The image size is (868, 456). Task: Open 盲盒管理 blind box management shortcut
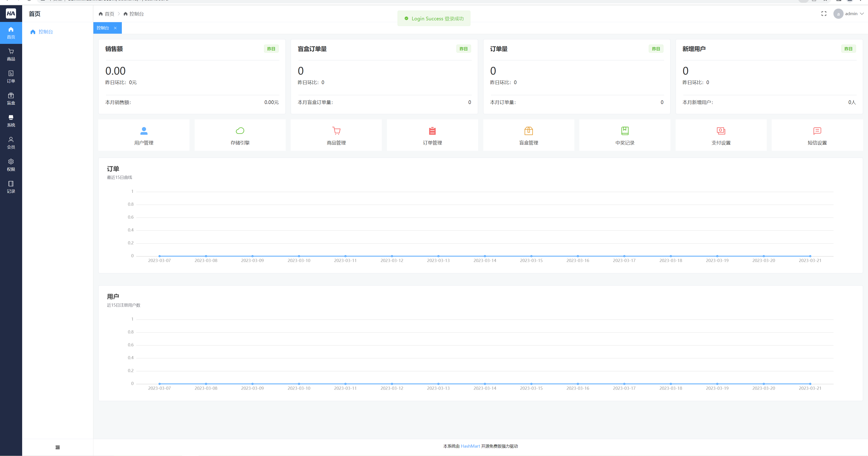[x=528, y=135]
